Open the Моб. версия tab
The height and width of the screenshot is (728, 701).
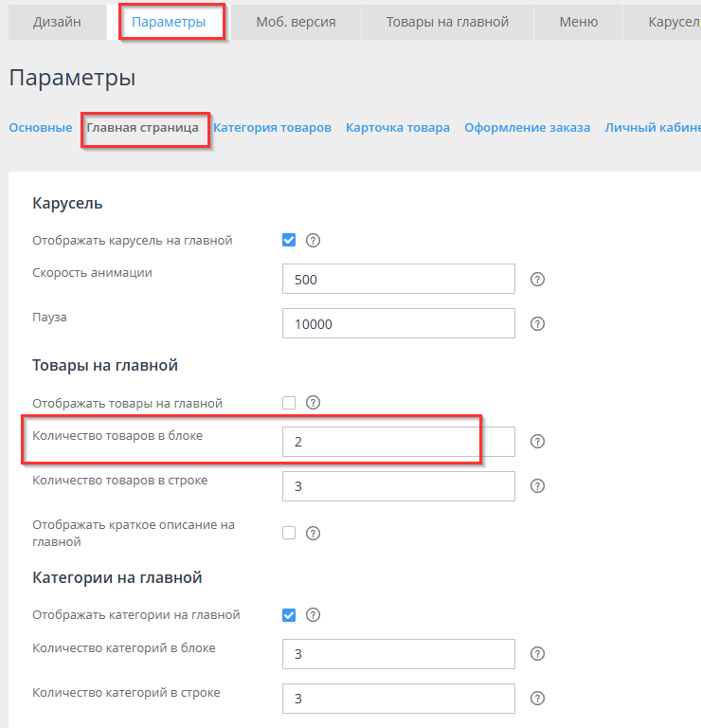click(296, 22)
